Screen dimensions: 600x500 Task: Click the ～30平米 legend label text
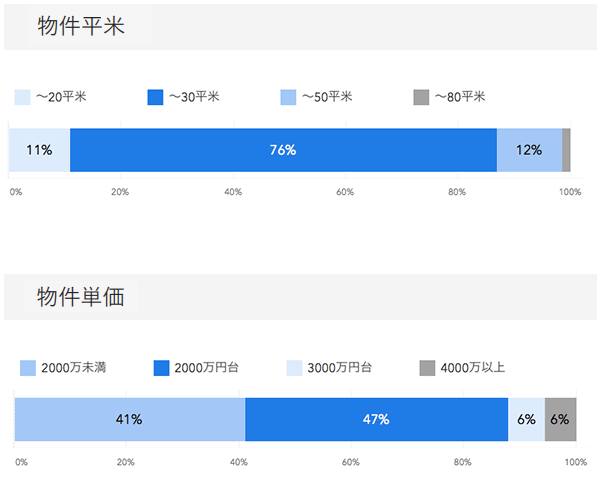pyautogui.click(x=194, y=97)
